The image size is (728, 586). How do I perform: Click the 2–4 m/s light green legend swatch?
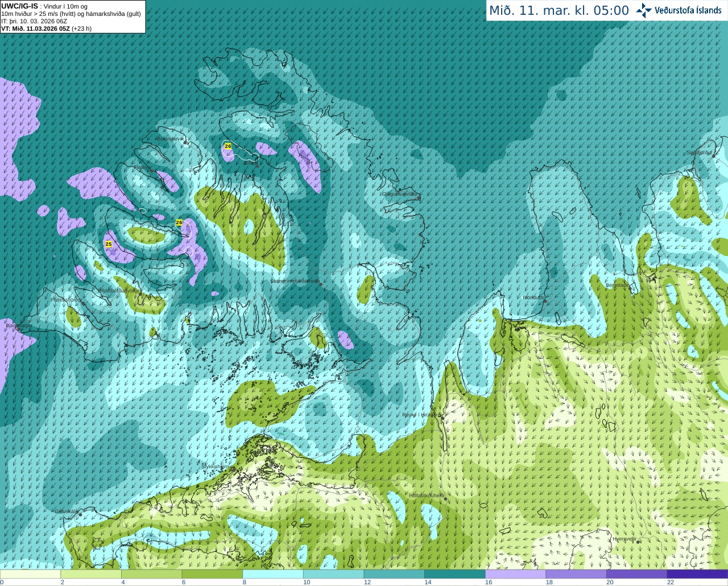tap(91, 574)
